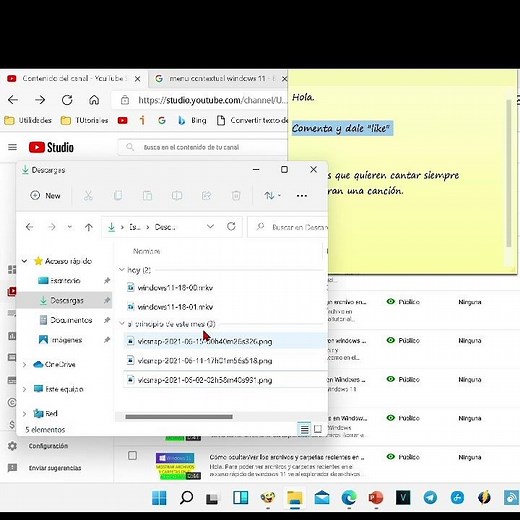
Task: Open Widgets from the taskbar
Action: coord(240,498)
